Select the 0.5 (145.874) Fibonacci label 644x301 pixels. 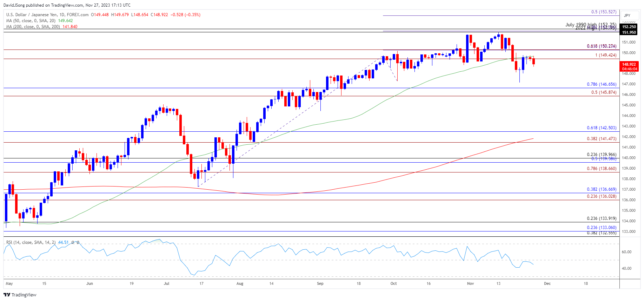604,92
